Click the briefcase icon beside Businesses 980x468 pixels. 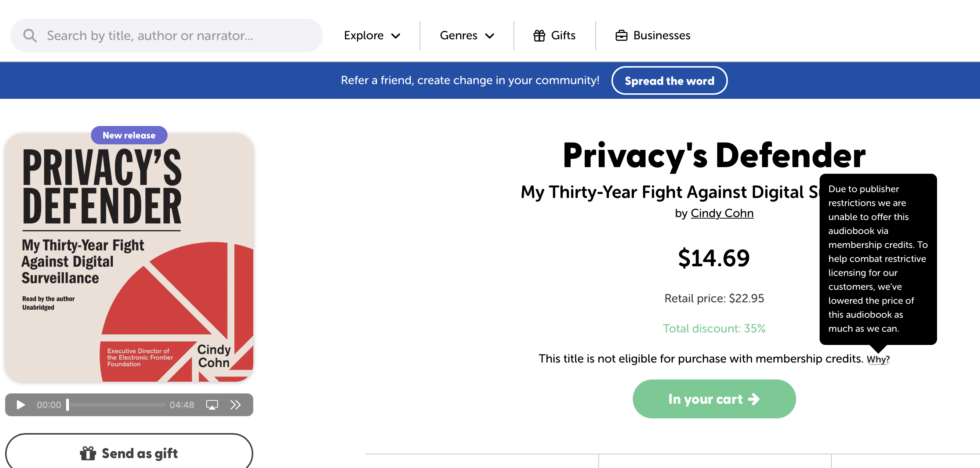(621, 35)
